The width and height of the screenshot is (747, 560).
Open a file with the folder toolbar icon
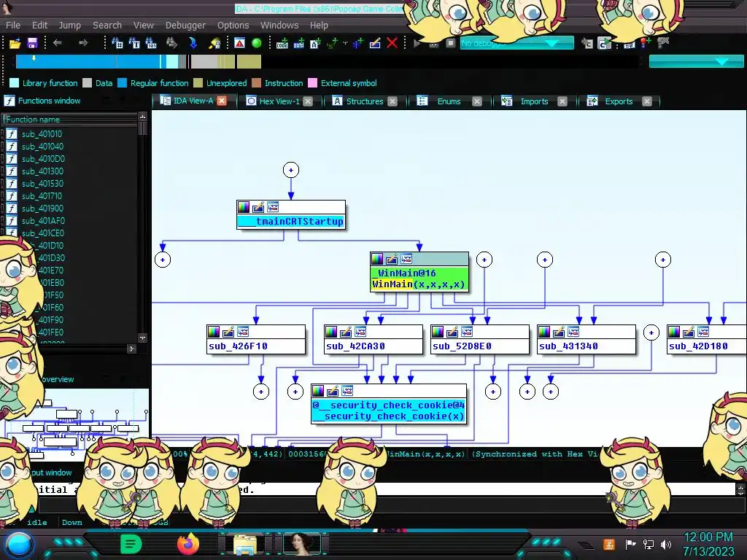pos(15,43)
